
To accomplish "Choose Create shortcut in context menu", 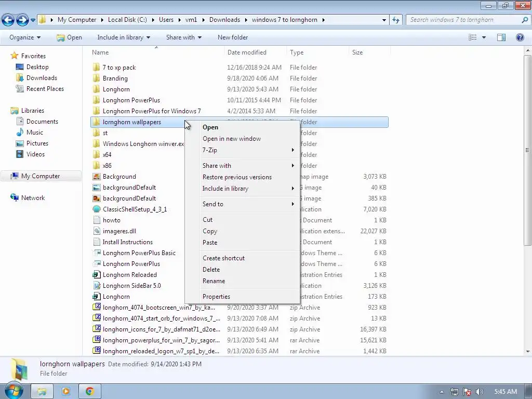I will (242, 258).
